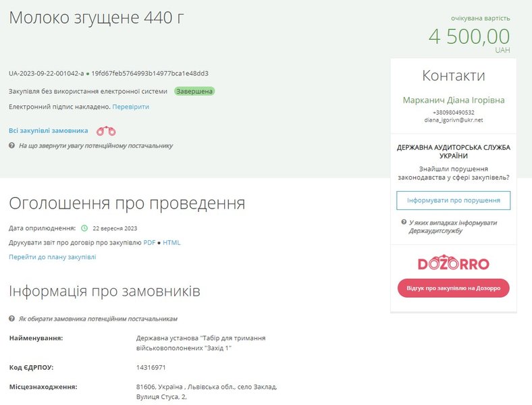Click 'Перевірити' to verify the electronic signature
This screenshot has height=405, width=532.
[x=131, y=107]
